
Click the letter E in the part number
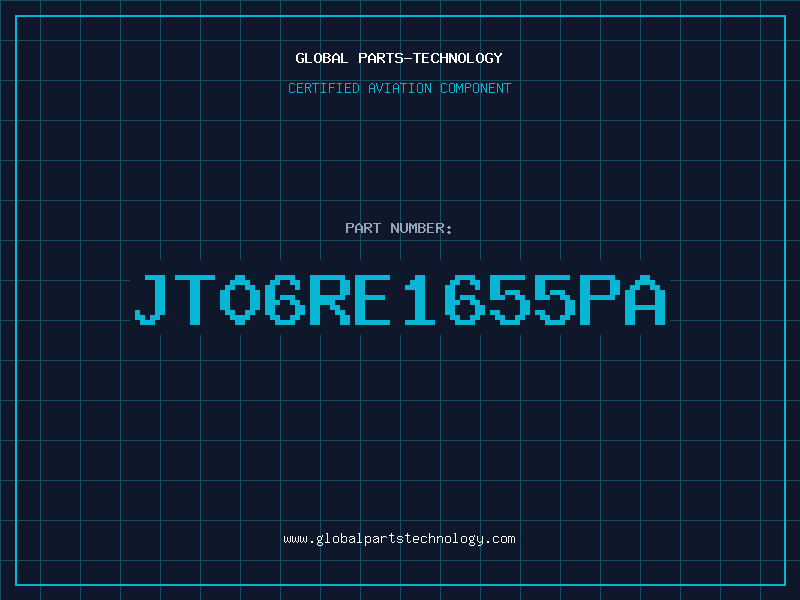coord(373,299)
